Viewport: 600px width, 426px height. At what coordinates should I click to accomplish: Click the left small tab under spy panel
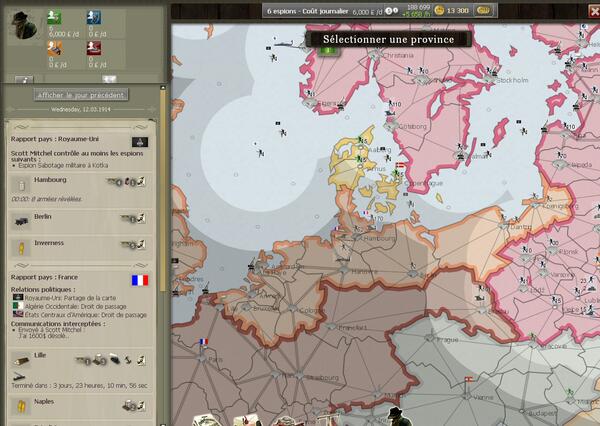pos(24,79)
